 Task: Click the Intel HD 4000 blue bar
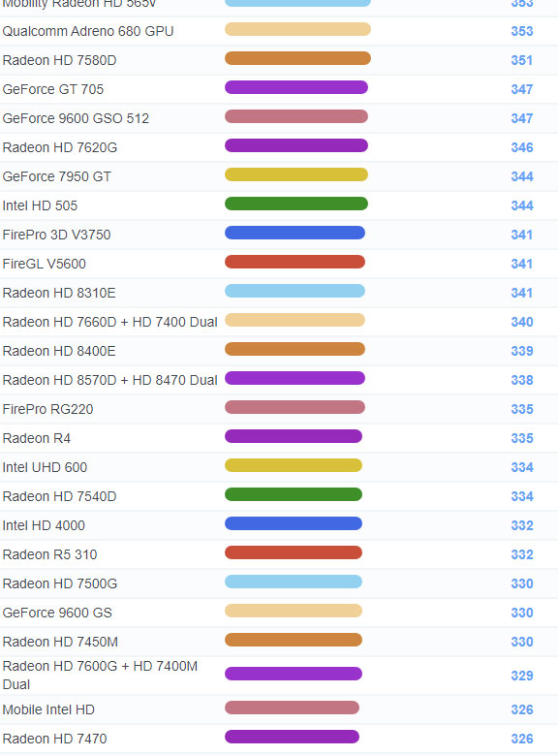click(x=294, y=523)
